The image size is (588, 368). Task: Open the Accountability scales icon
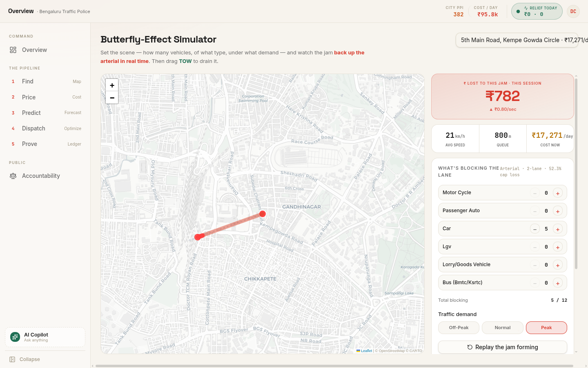(13, 176)
